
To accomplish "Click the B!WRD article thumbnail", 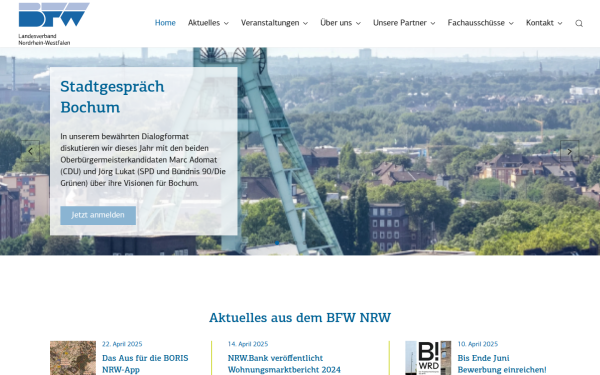I will tap(428, 358).
